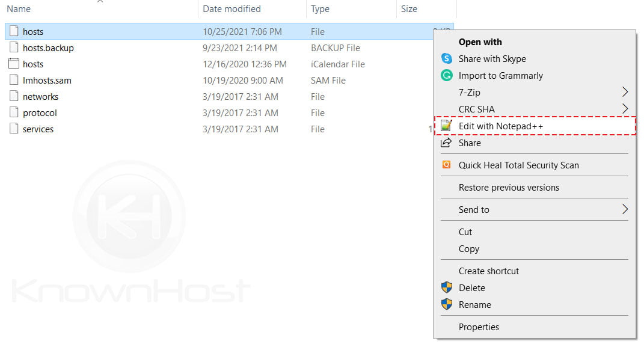
Task: Select Copy from the context menu
Action: click(469, 249)
